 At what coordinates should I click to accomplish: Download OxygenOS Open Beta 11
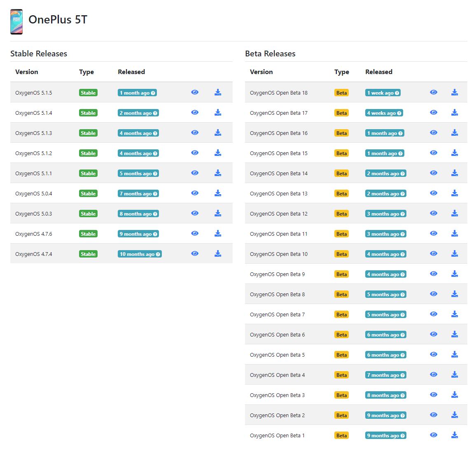coord(455,234)
